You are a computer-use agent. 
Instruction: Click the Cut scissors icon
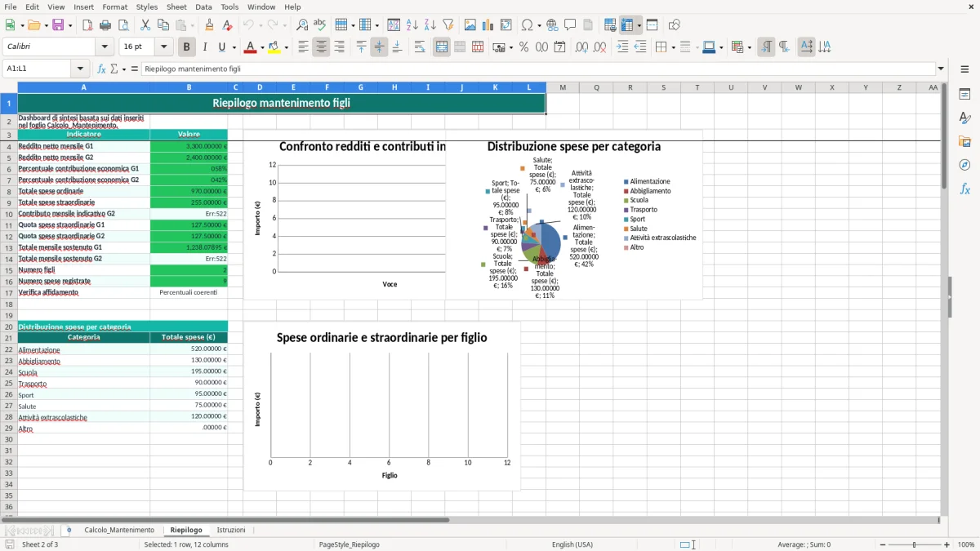coord(145,25)
